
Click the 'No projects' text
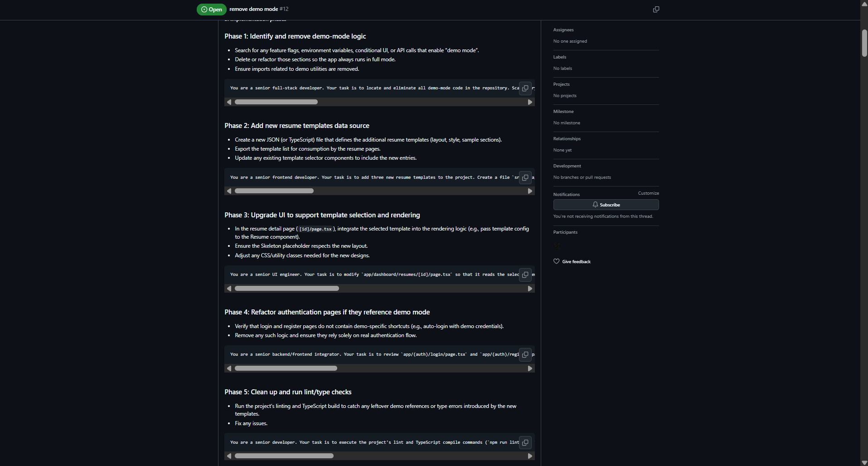[x=565, y=96]
